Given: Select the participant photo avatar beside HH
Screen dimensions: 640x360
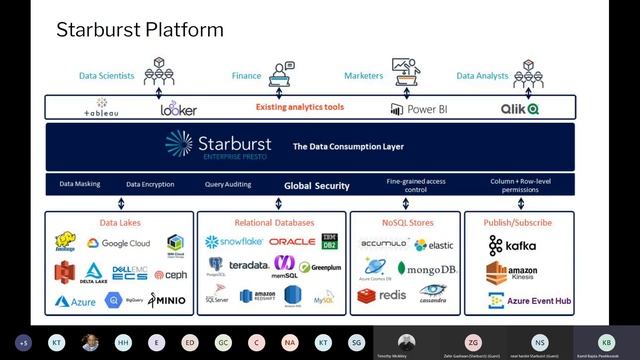Looking at the screenshot, I should pyautogui.click(x=90, y=343).
